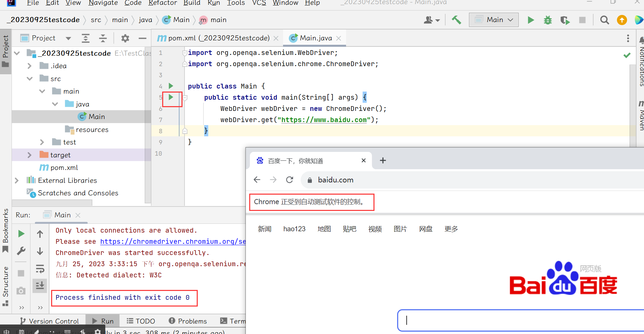Reload the page in Chrome
Viewport: 644px width, 334px height.
coord(289,180)
